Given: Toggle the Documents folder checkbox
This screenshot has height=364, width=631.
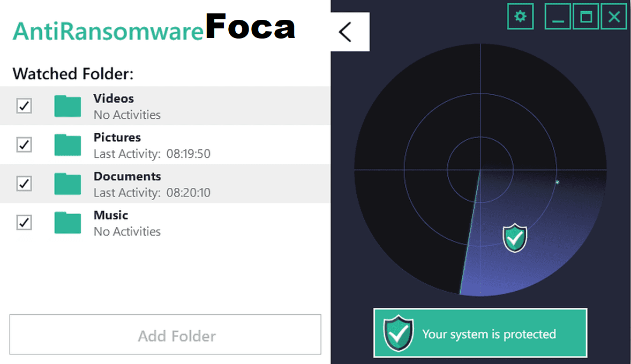Looking at the screenshot, I should [24, 184].
